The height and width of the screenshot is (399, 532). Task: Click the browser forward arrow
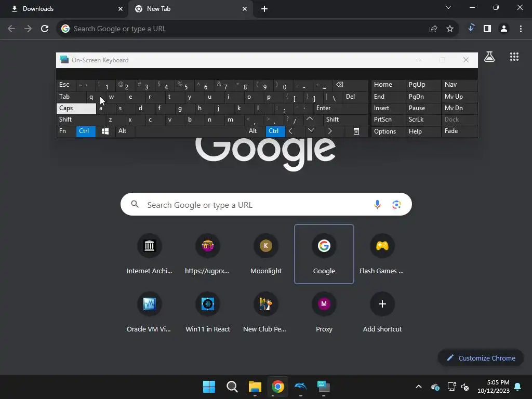(x=28, y=29)
